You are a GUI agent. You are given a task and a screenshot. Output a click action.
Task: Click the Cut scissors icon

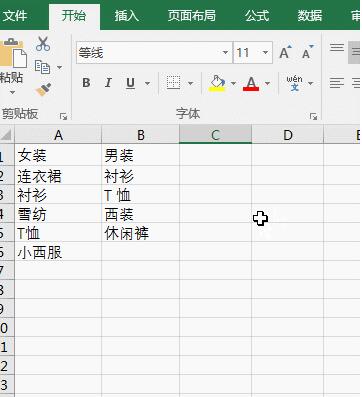point(43,44)
